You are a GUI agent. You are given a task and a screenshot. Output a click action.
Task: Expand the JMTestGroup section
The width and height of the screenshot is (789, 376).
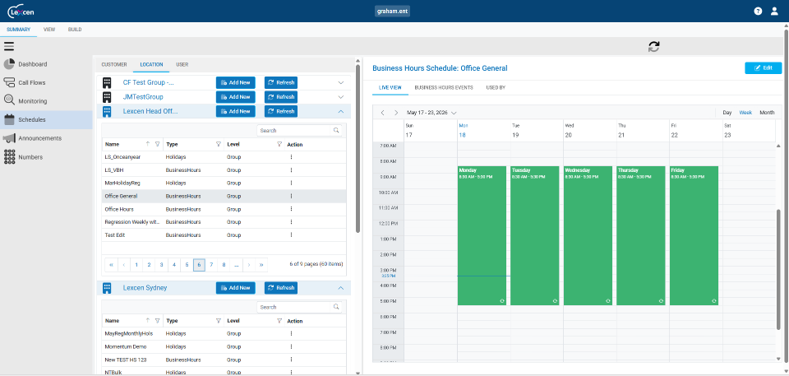[341, 97]
